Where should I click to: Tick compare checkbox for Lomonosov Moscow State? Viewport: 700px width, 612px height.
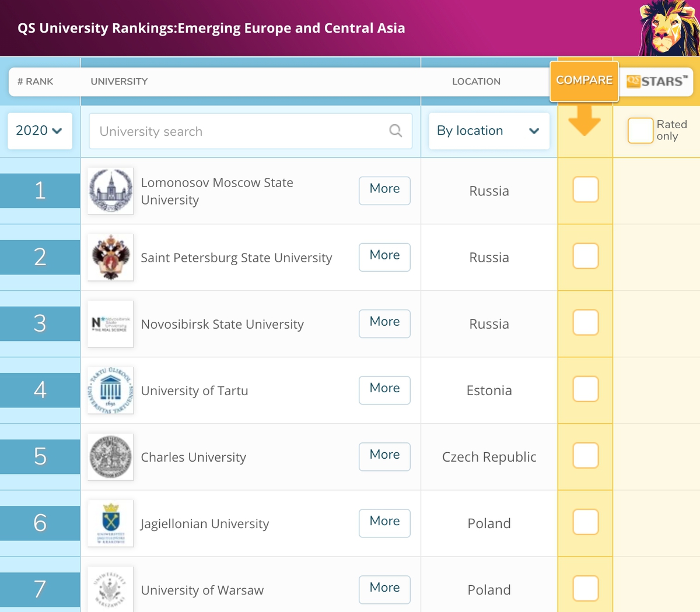coord(586,189)
